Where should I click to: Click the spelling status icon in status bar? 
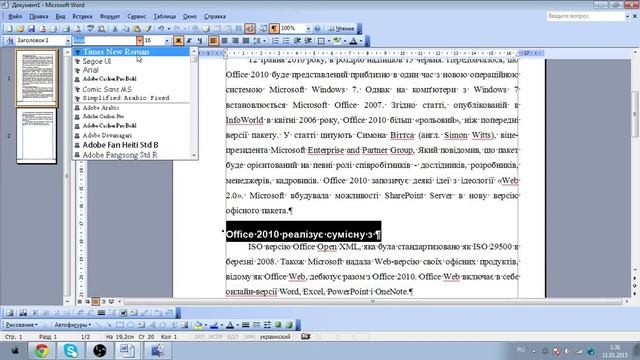tap(306, 337)
